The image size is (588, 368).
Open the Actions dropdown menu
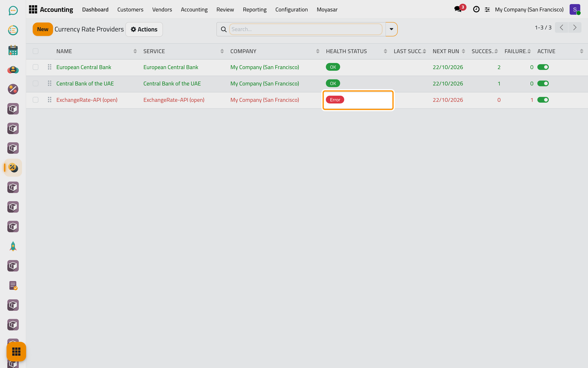[x=144, y=29]
